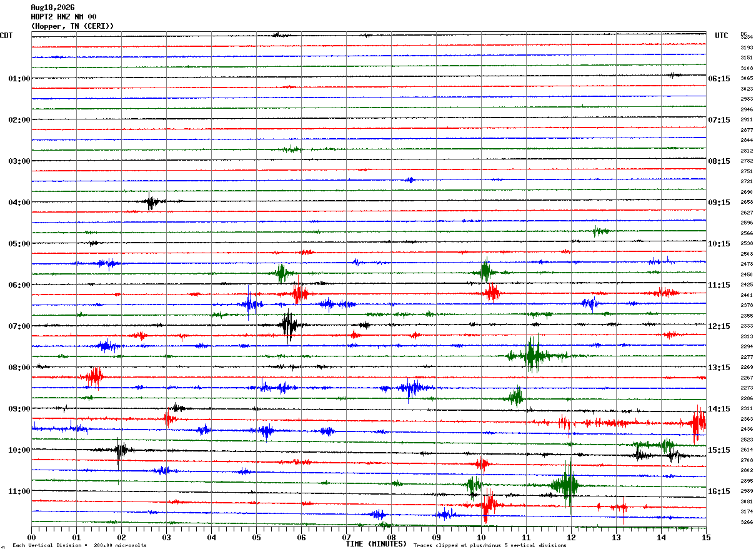The height and width of the screenshot is (554, 756).
Task: Click the DC offset value 2946
Action: coord(747,109)
